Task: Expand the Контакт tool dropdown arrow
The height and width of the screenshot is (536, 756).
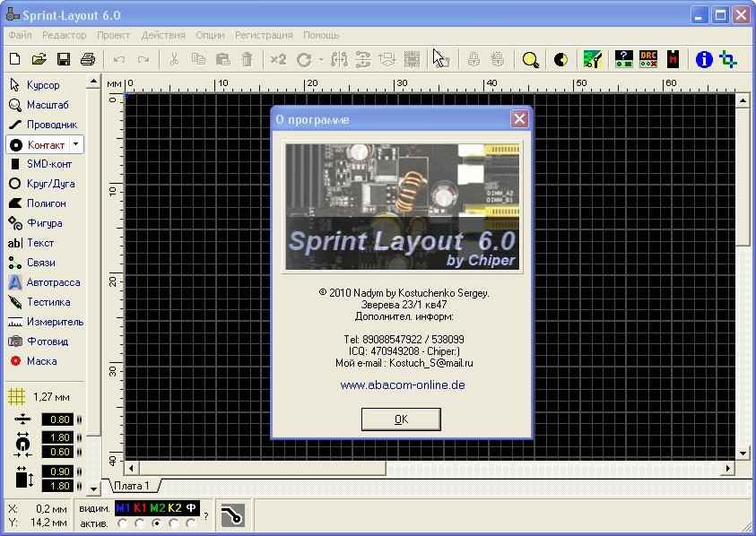Action: pos(76,144)
